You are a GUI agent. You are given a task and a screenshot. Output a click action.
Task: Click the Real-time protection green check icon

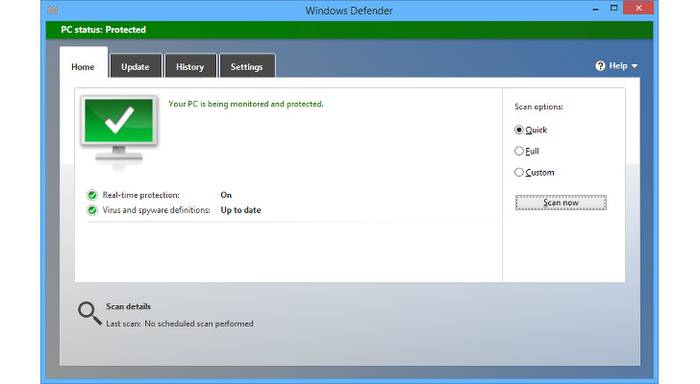pos(92,195)
